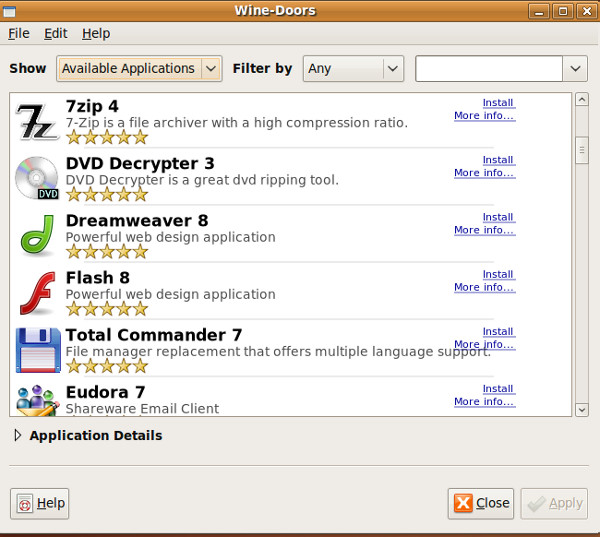Click the 7zip 4 star rating
The width and height of the screenshot is (600, 537).
tap(107, 137)
